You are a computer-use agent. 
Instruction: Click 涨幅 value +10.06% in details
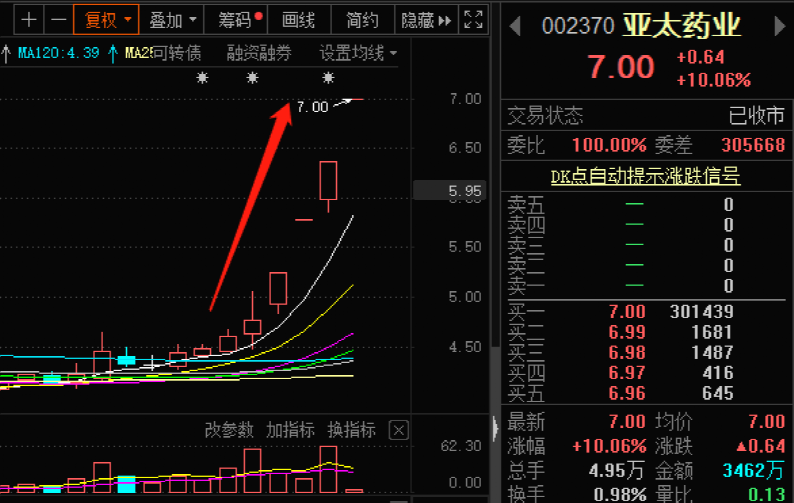pyautogui.click(x=609, y=446)
